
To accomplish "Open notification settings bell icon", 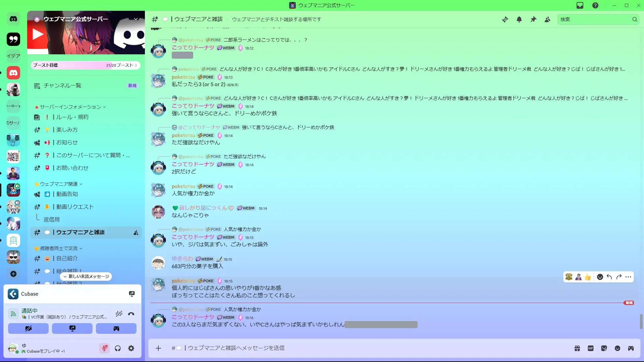I will point(519,19).
